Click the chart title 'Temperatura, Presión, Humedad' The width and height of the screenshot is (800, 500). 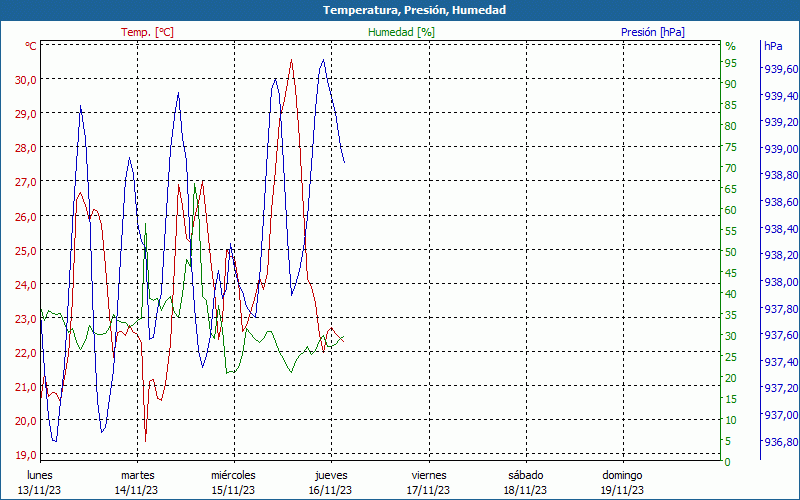click(x=414, y=10)
